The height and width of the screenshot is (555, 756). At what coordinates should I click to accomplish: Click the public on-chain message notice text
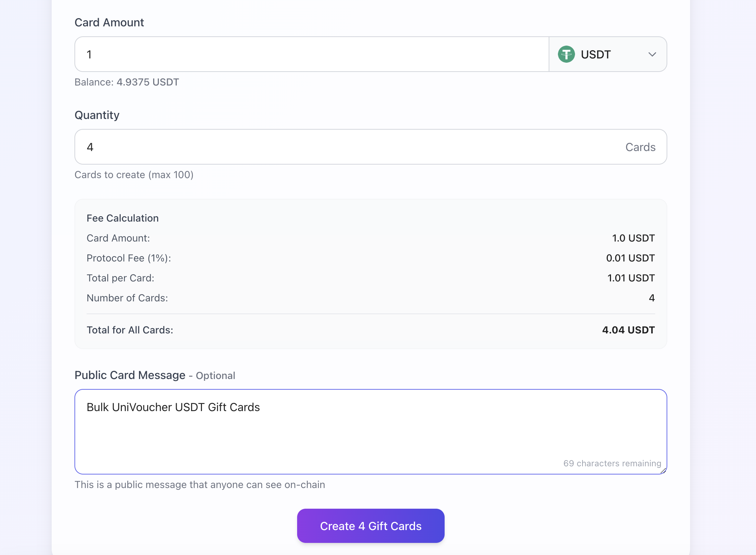pyautogui.click(x=200, y=484)
